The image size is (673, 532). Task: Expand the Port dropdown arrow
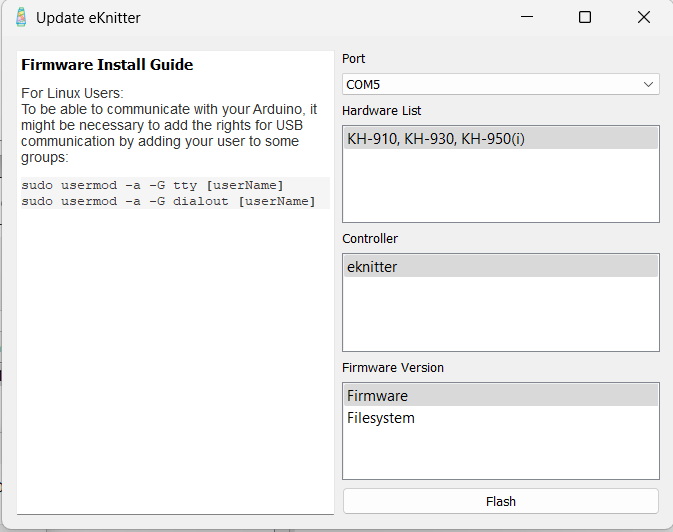pos(648,85)
